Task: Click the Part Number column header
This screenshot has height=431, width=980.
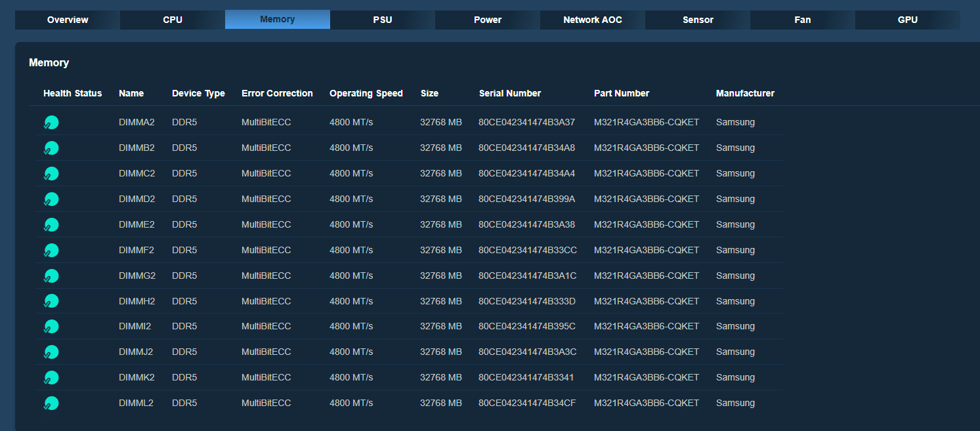Action: pyautogui.click(x=622, y=93)
